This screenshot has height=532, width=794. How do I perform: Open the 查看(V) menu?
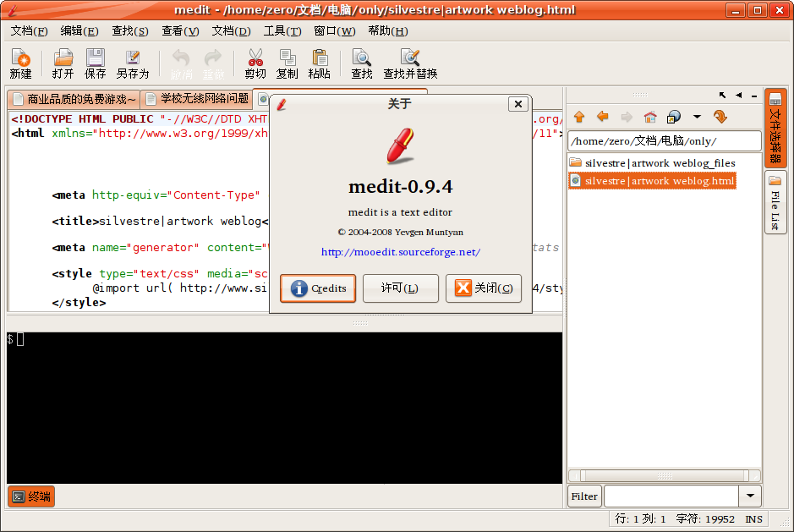[180, 31]
